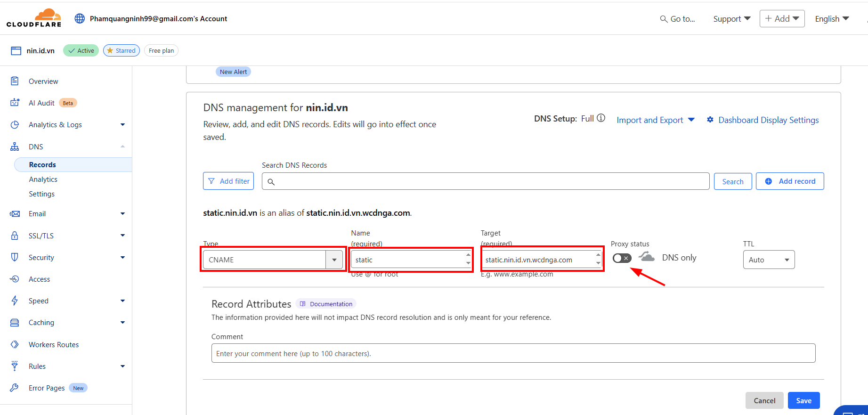Click the Add record plus icon
Image resolution: width=868 pixels, height=415 pixels.
(x=769, y=181)
